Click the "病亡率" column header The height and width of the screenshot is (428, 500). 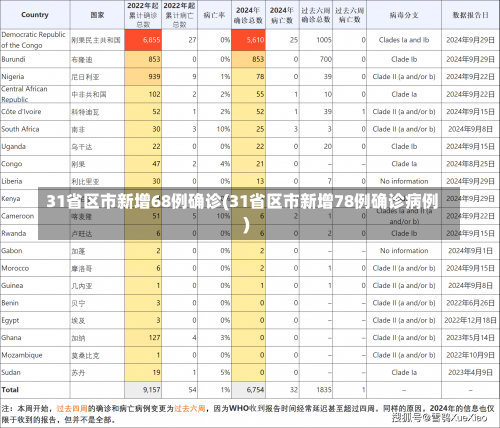click(214, 15)
